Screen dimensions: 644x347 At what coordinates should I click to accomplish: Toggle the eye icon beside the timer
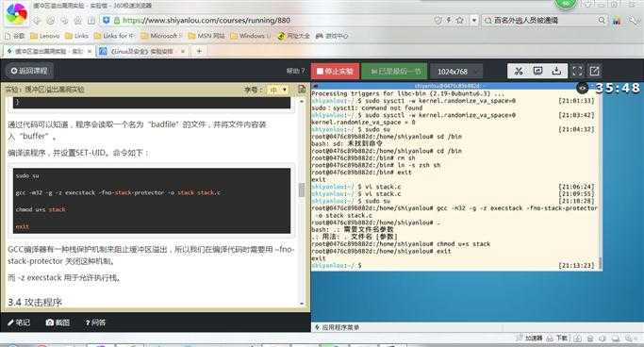pos(582,88)
